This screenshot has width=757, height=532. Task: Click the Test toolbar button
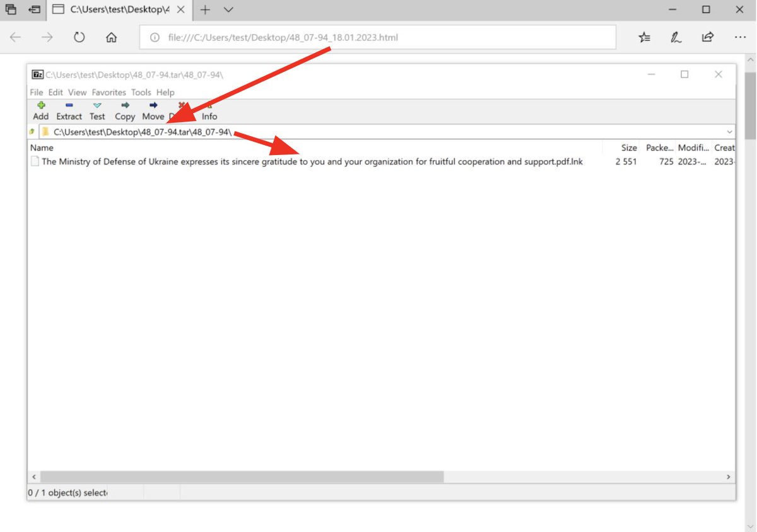coord(97,111)
